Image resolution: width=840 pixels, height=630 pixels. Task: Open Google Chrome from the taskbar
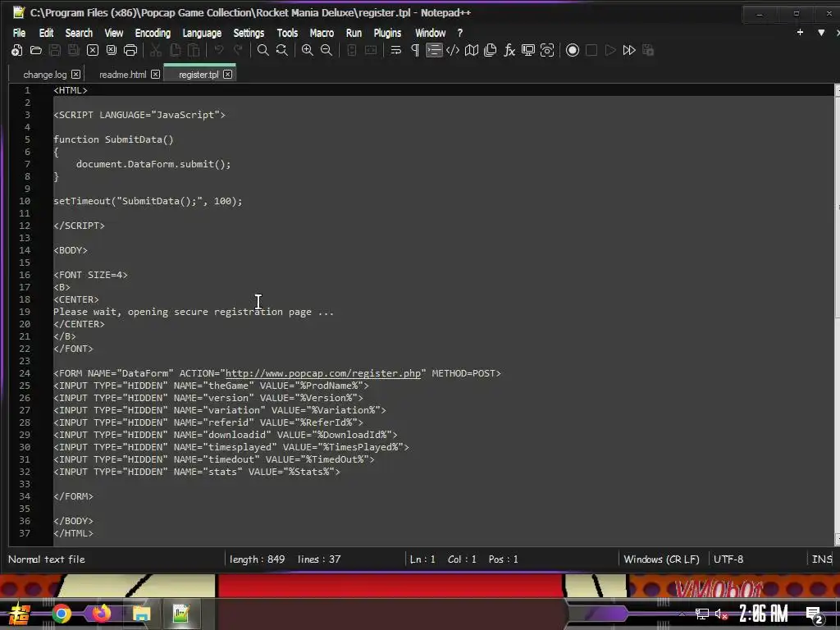pos(61,614)
